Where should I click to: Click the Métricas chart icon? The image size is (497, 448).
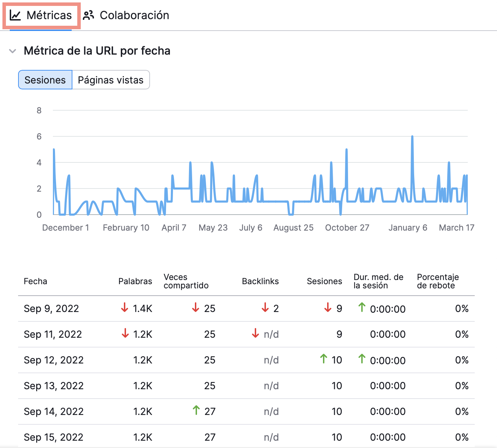pos(15,15)
